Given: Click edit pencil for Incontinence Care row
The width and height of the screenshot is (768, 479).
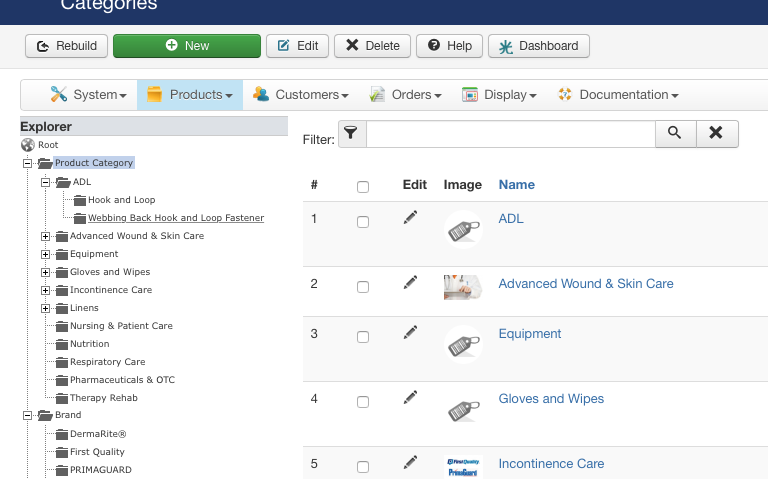Looking at the screenshot, I should 410,462.
